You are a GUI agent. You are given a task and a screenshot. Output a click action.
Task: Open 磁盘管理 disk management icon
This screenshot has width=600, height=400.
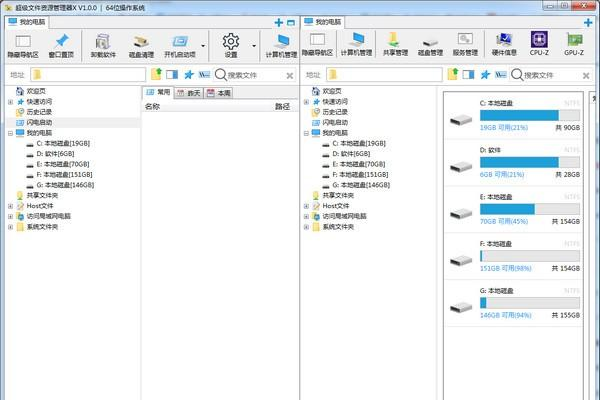tap(430, 45)
